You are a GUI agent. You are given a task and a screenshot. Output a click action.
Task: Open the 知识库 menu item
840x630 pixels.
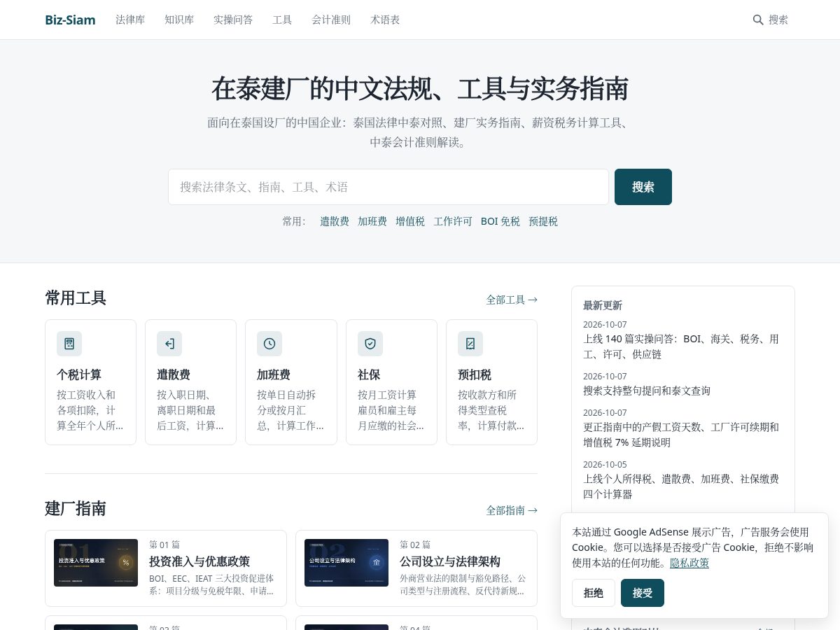pos(179,20)
